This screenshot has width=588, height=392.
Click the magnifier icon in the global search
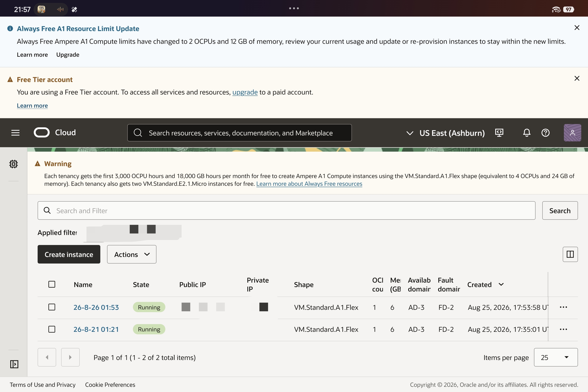[138, 133]
